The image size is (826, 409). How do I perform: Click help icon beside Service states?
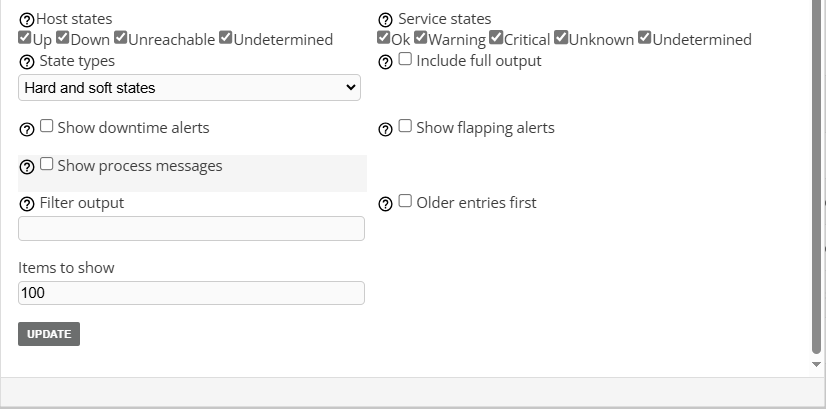(385, 20)
